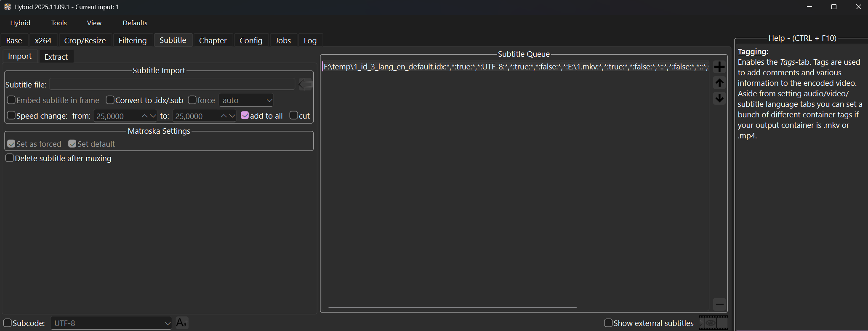Move queued subtitle up with the up arrow
868x331 pixels.
tap(719, 83)
